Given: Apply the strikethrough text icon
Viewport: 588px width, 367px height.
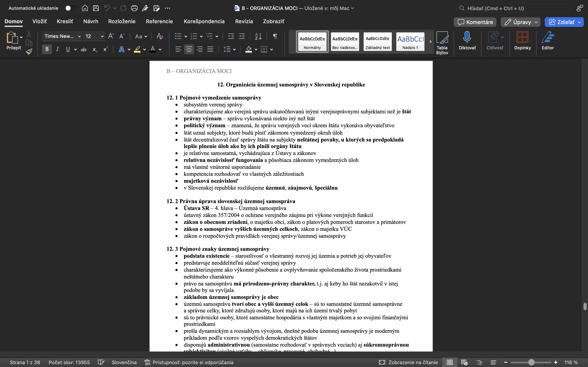Looking at the screenshot, I should (84, 50).
